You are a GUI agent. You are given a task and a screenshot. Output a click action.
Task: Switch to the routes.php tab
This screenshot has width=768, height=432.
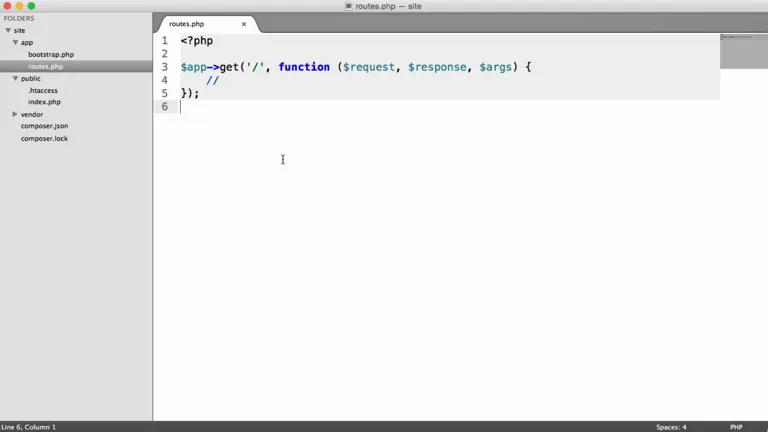click(x=187, y=24)
